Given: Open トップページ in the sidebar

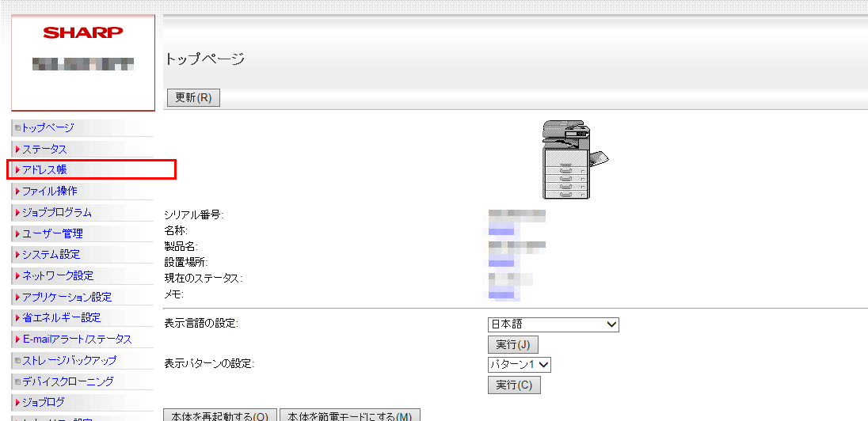Looking at the screenshot, I should [x=48, y=127].
